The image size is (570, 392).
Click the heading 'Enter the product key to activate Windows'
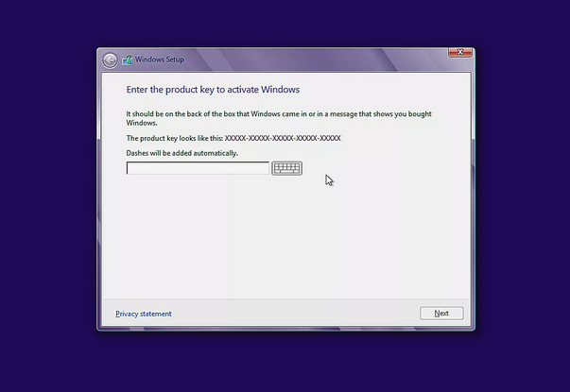[213, 90]
